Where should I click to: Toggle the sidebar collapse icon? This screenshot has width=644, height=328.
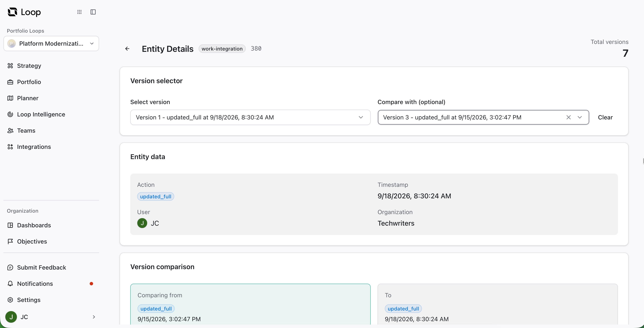(93, 12)
